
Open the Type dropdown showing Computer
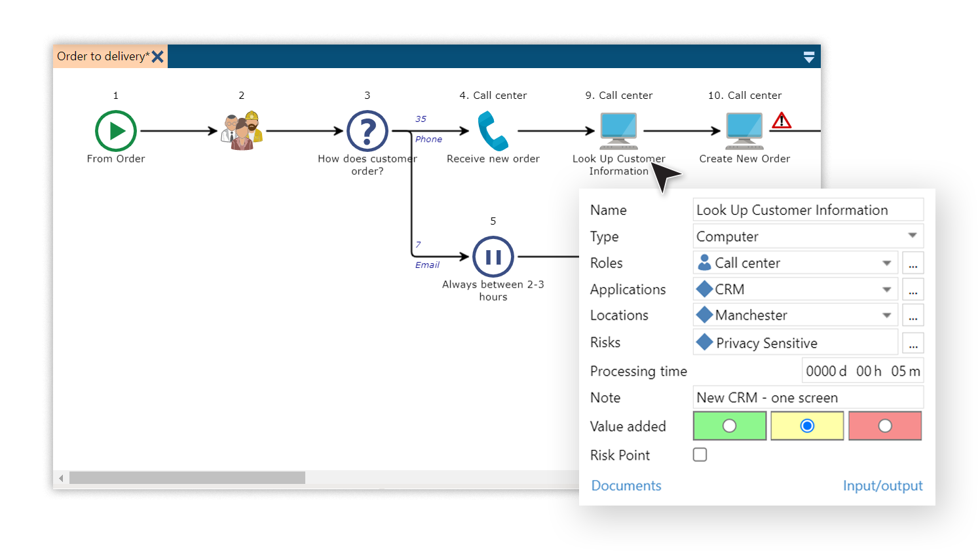pos(913,236)
